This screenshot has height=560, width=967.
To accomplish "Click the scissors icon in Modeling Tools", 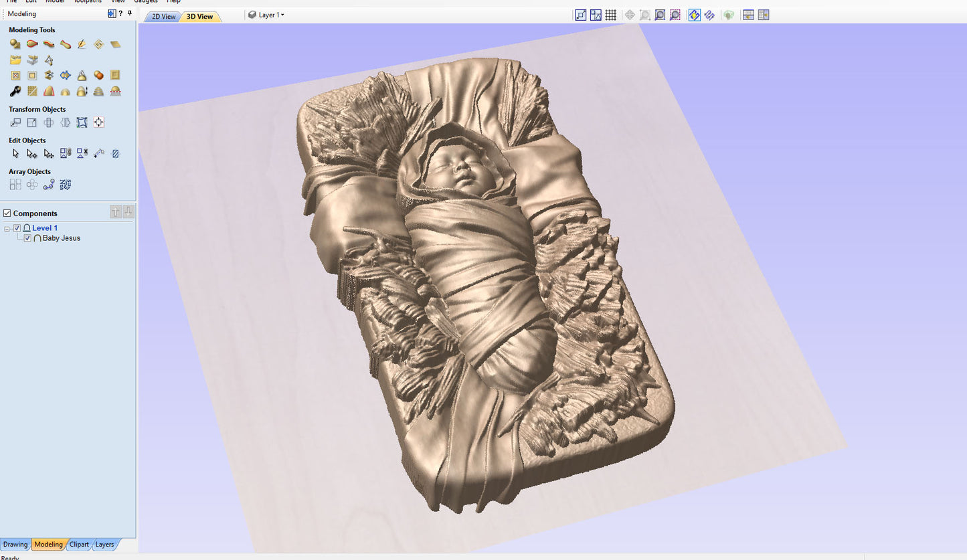I will (x=48, y=76).
